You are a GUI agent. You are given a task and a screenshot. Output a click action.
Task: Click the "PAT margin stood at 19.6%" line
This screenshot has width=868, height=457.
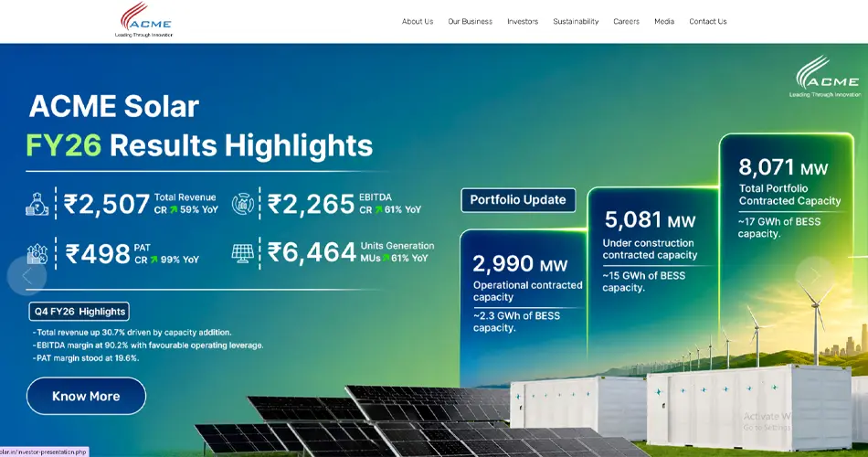click(x=86, y=358)
